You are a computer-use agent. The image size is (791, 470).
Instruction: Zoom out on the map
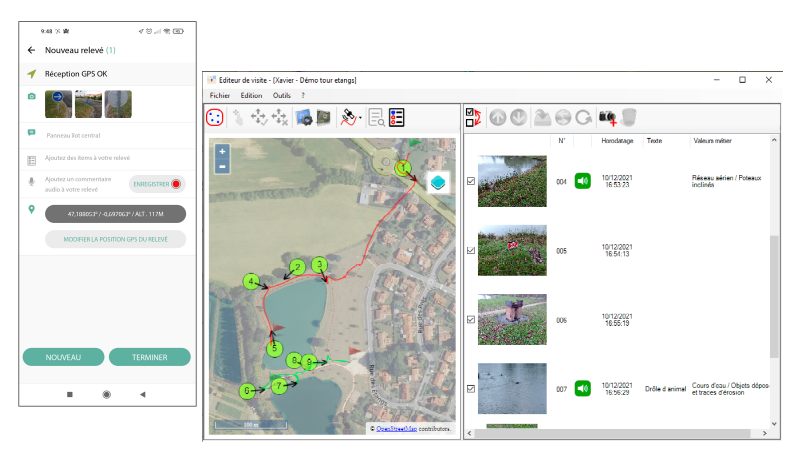pos(222,166)
